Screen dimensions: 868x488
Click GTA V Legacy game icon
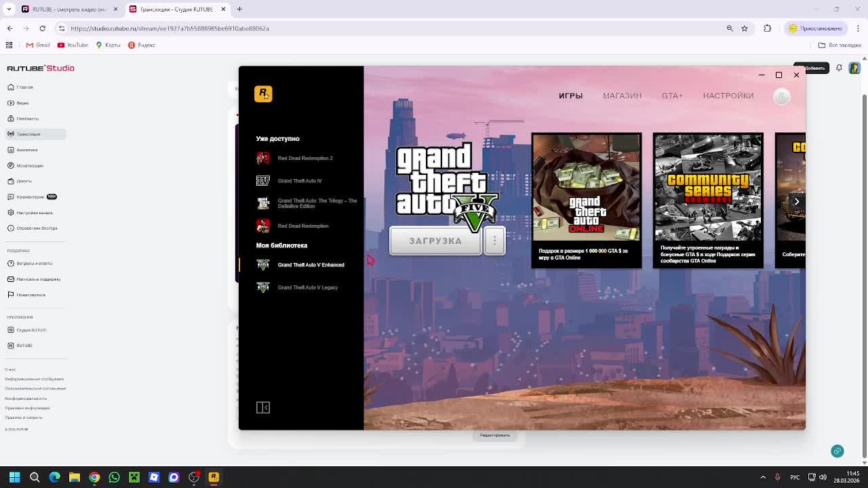[x=263, y=287]
